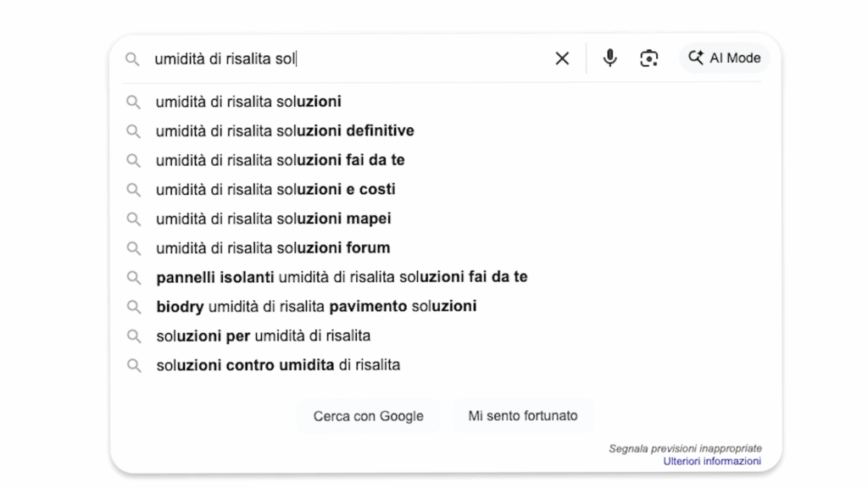Select suggestion 'umidità di risalita soluzioni definitive'

point(283,130)
